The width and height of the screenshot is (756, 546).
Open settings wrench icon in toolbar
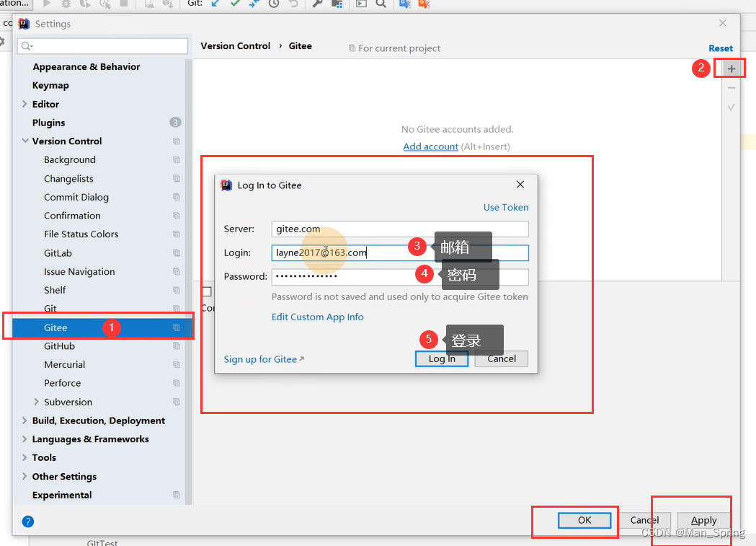317,4
